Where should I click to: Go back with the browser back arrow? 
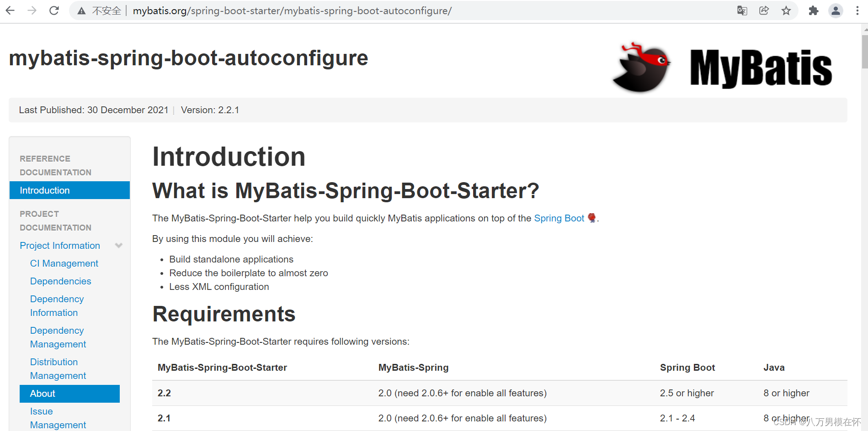coord(10,11)
